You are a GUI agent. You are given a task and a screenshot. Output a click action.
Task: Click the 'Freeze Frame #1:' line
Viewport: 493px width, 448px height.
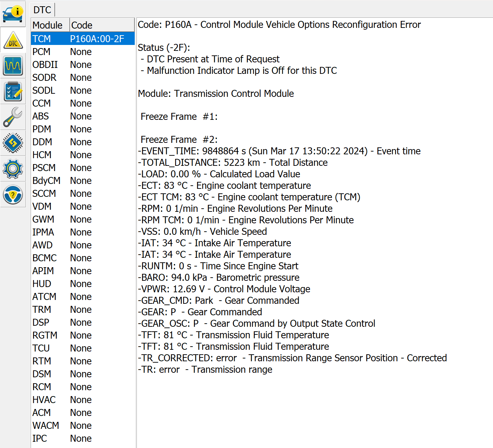click(179, 117)
